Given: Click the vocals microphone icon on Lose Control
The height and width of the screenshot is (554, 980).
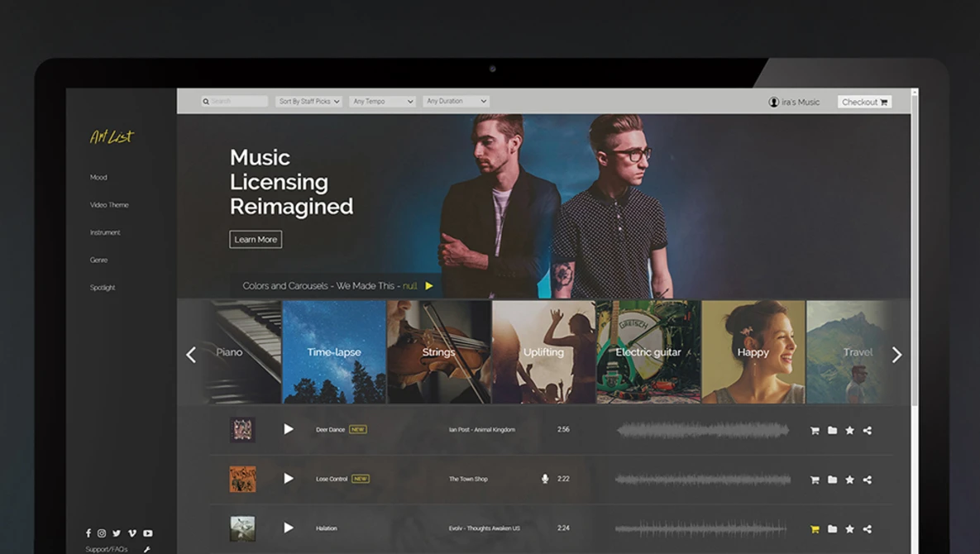Looking at the screenshot, I should tap(545, 479).
